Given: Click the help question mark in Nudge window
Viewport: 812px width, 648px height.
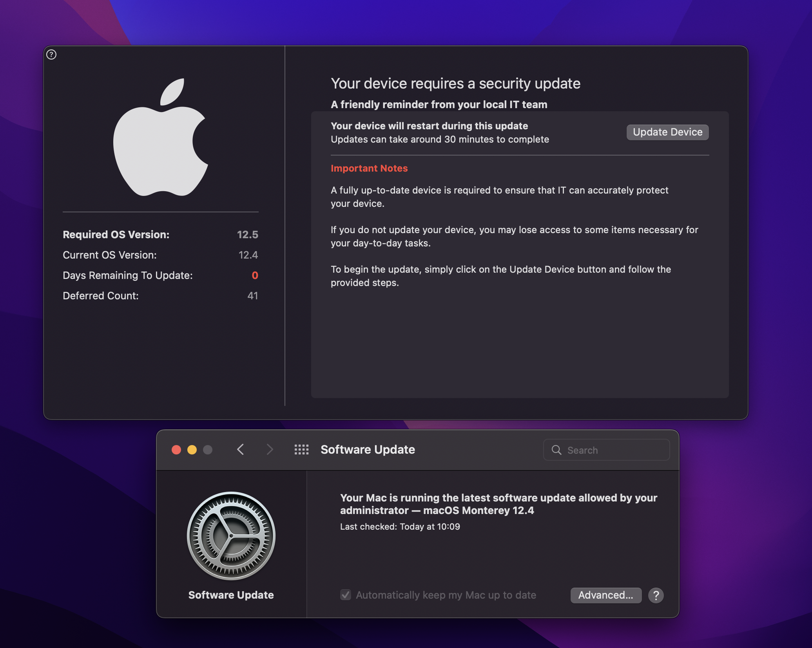Looking at the screenshot, I should click(x=51, y=54).
